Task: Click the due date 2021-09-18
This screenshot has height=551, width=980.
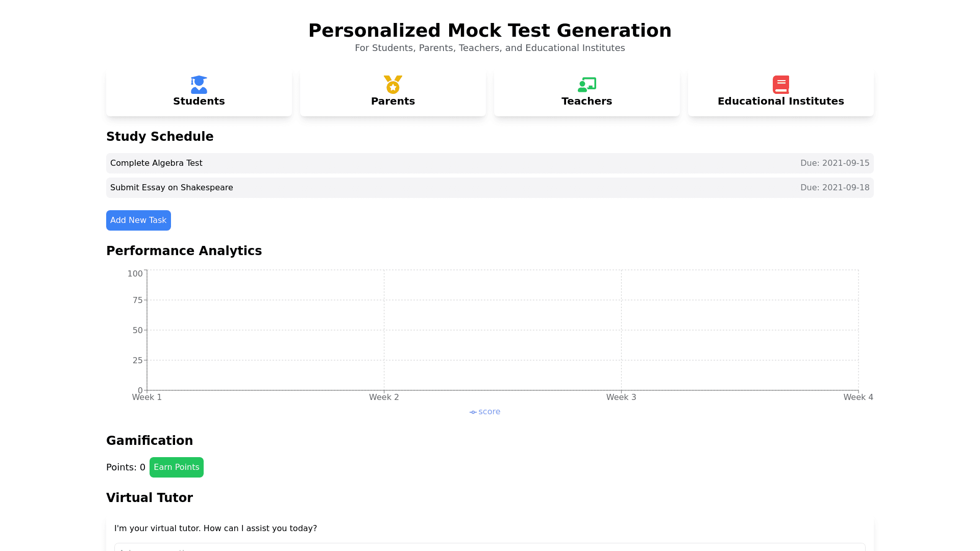Action: tap(835, 188)
